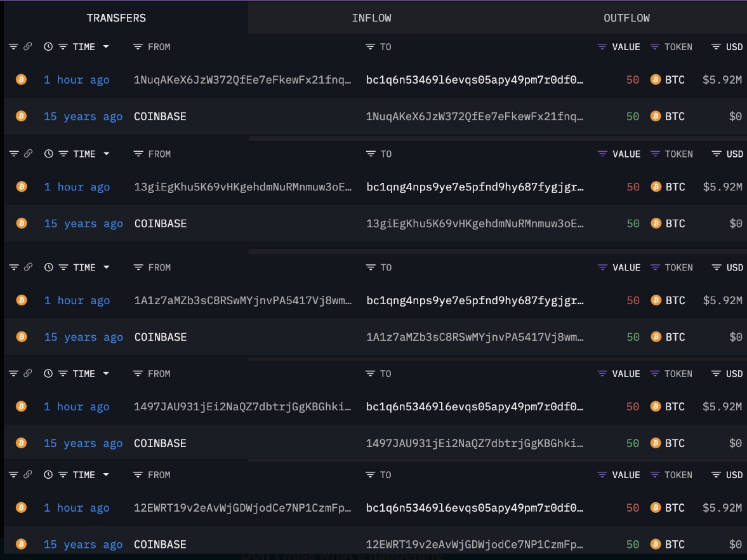This screenshot has height=560, width=747.
Task: Expand the TIME sort dropdown arrow in first table
Action: (106, 47)
